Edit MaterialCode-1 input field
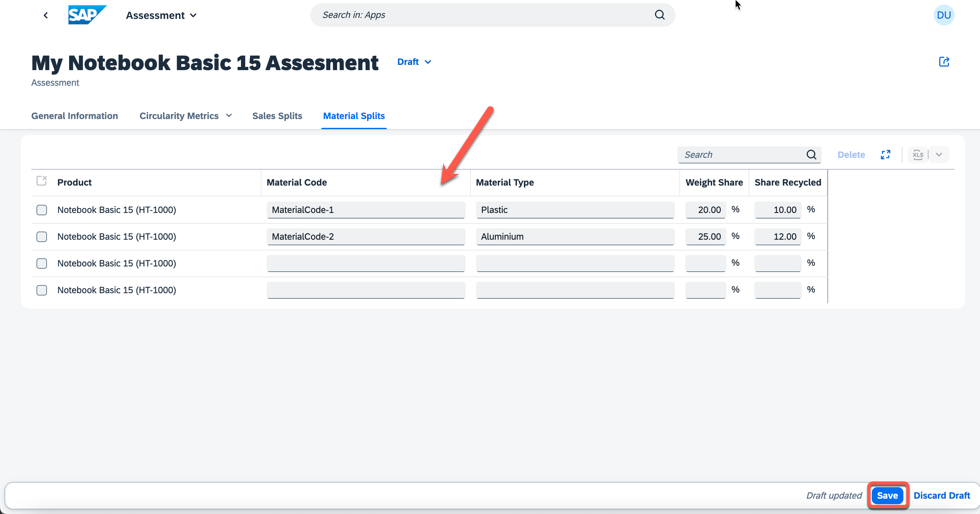The height and width of the screenshot is (514, 980). 365,210
